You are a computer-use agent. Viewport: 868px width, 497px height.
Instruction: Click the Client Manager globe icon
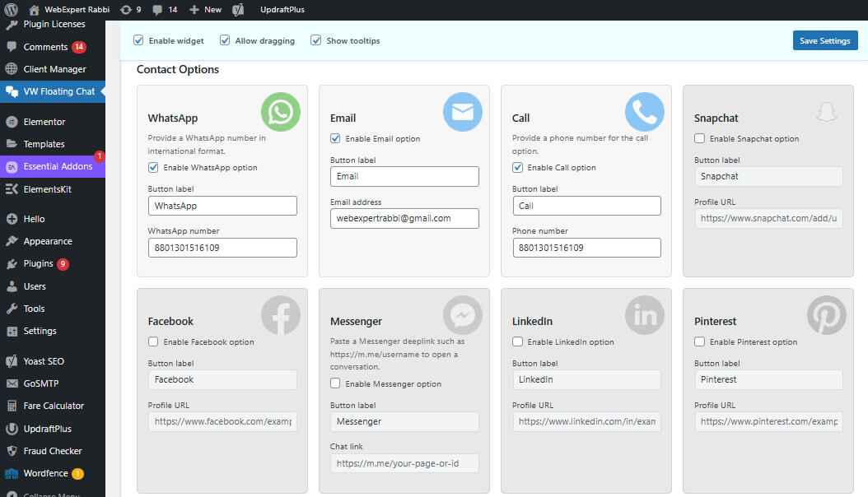point(12,69)
